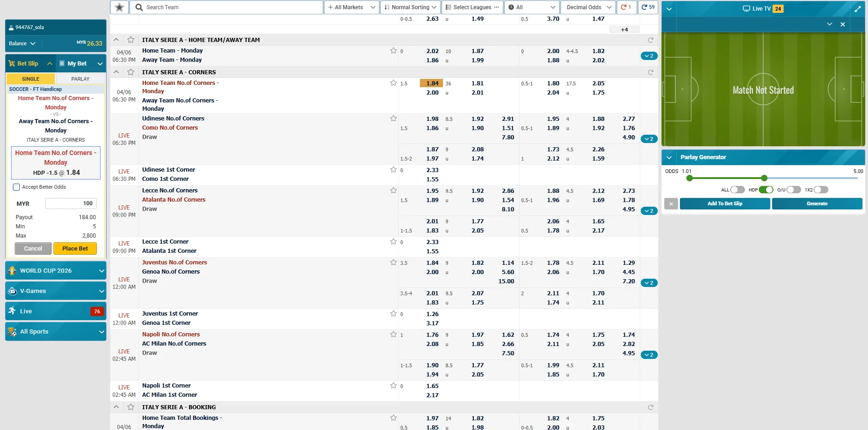
Task: Open the Decimal Odds dropdown
Action: 588,7
